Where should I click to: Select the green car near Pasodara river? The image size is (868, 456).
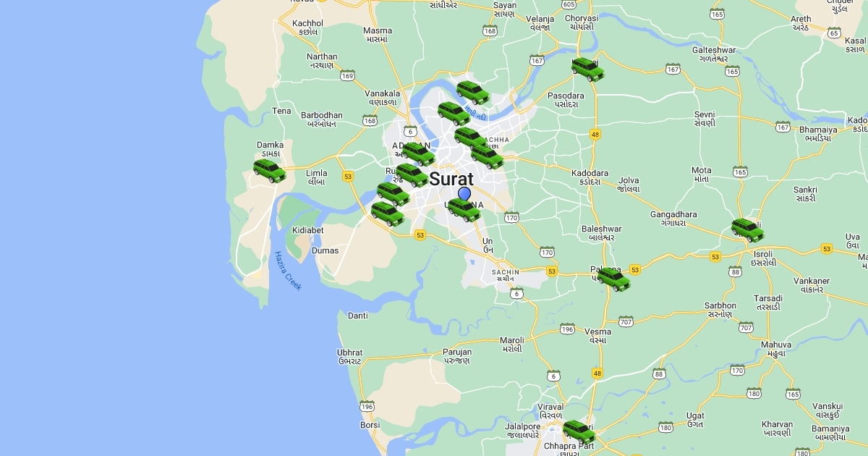[588, 69]
